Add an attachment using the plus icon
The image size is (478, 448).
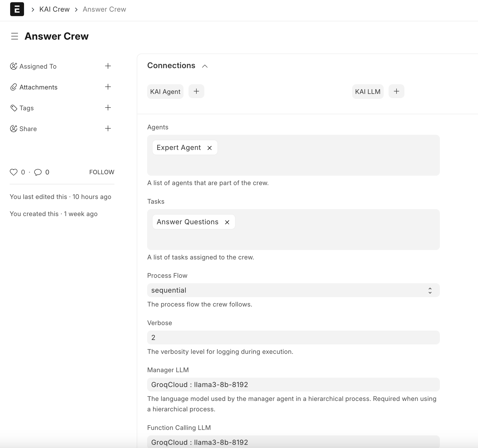tap(108, 87)
